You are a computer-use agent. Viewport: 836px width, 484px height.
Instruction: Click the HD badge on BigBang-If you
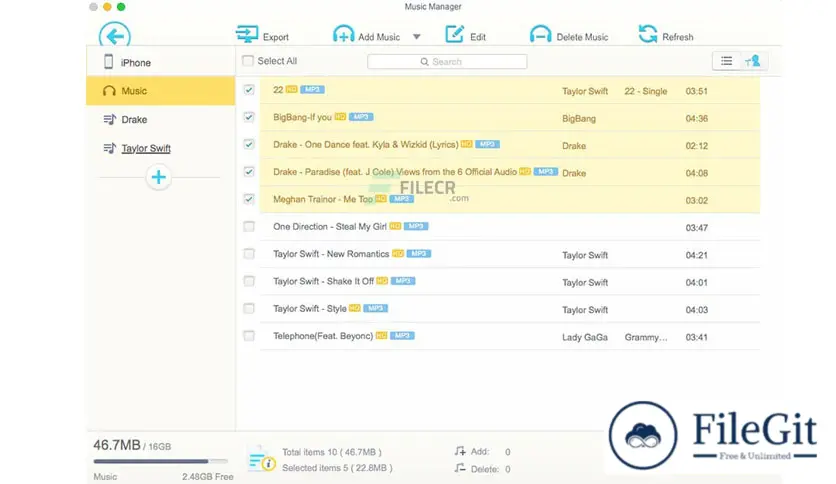(340, 117)
